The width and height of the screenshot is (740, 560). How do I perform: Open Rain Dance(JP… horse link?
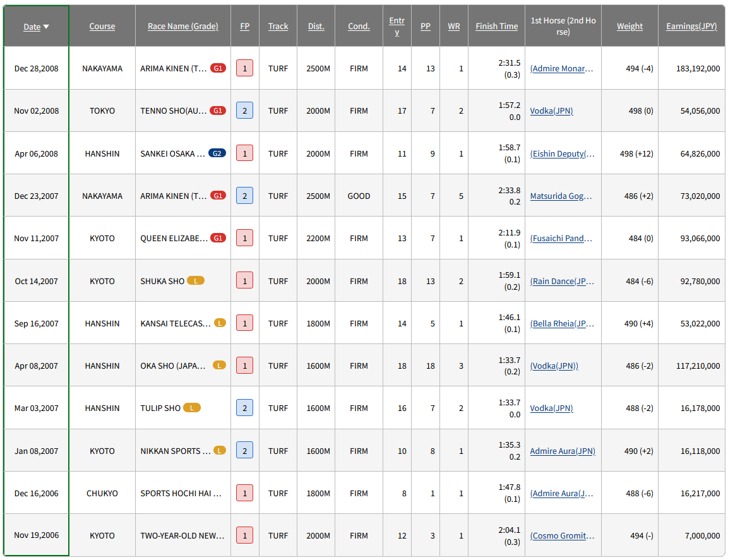[x=561, y=281]
